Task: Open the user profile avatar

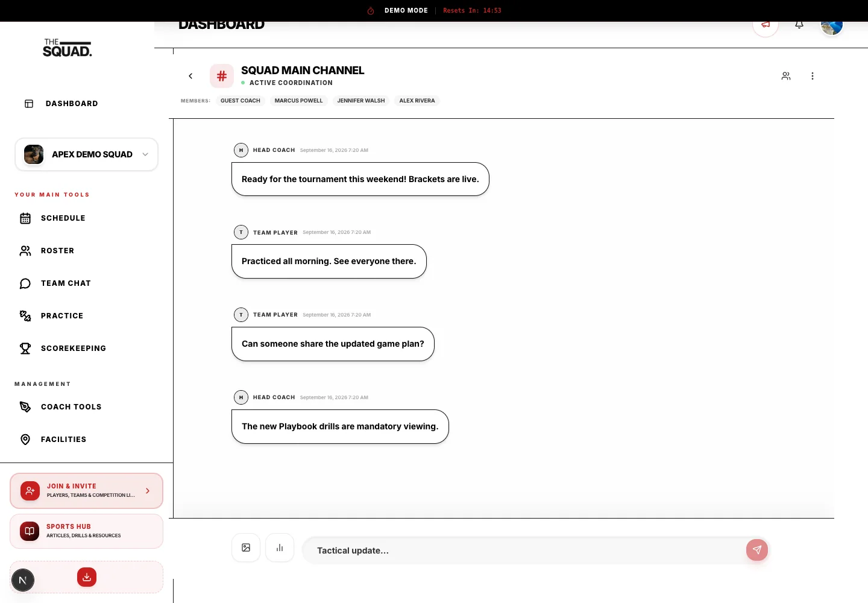Action: click(832, 27)
